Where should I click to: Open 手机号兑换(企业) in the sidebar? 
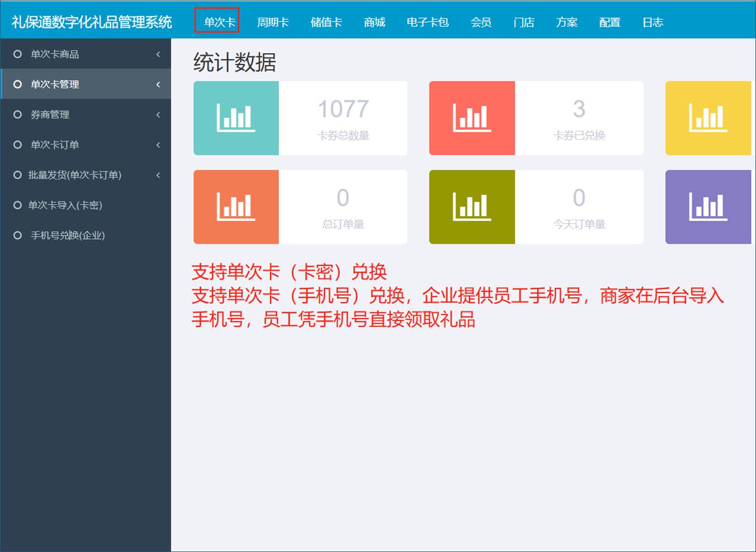click(x=67, y=236)
